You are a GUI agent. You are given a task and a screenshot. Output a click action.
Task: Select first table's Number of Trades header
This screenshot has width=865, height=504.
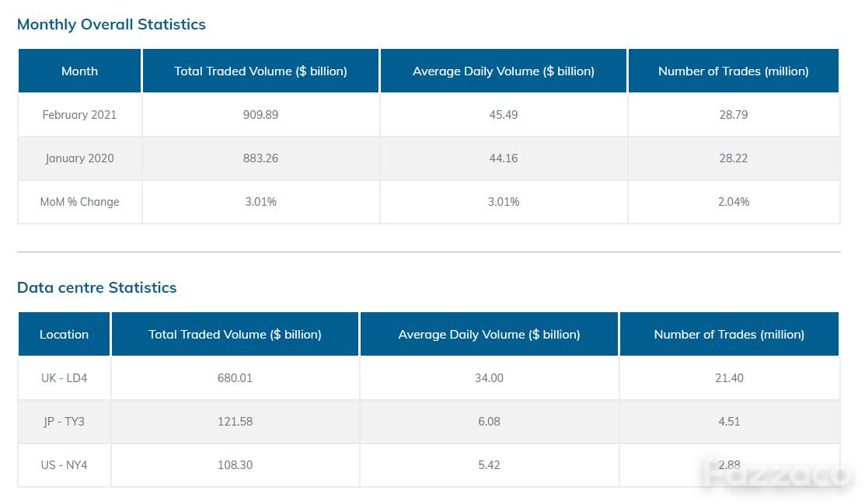[733, 71]
